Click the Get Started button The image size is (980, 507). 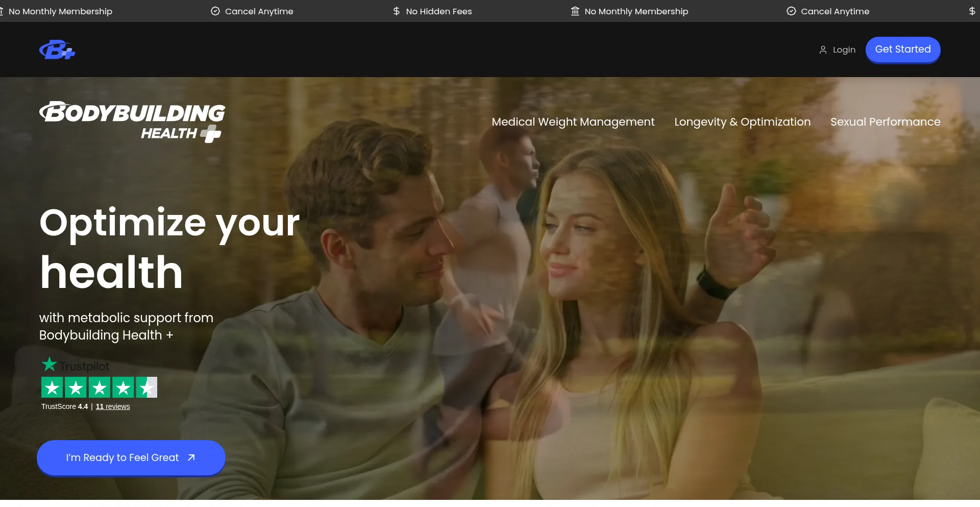coord(903,50)
